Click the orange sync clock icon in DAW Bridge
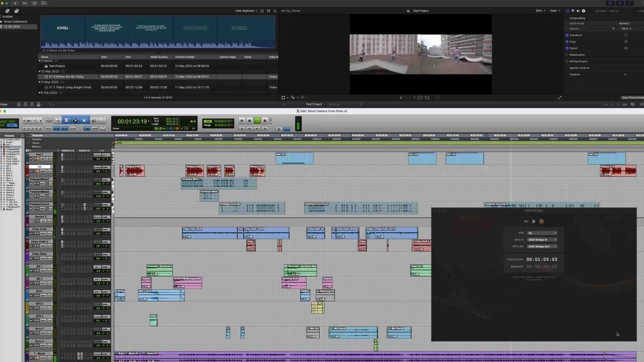Screen dimensions: 644x362 pyautogui.click(x=541, y=222)
